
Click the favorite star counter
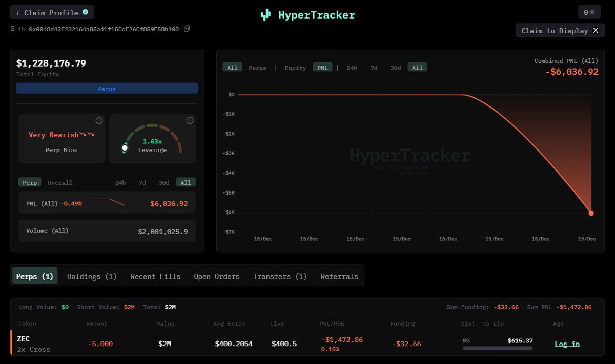click(x=589, y=12)
